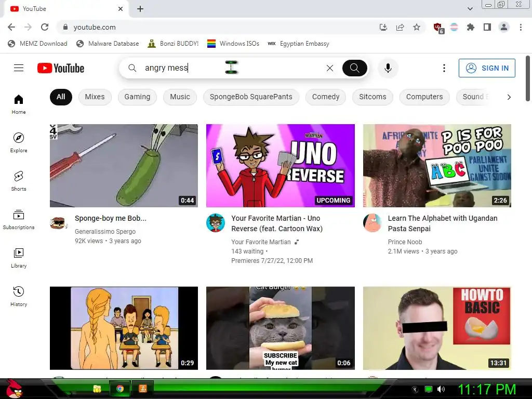Viewport: 532px width, 399px height.
Task: Open Library in sidebar
Action: [x=19, y=258]
